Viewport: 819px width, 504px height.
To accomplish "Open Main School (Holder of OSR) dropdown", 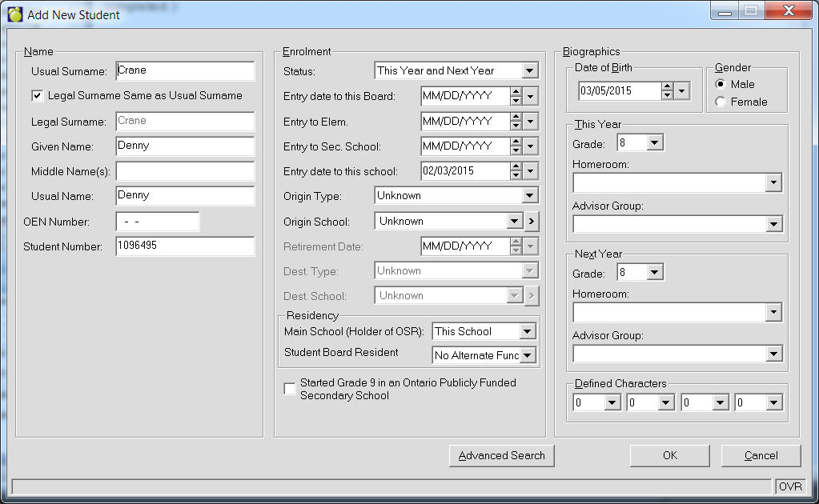I will (526, 332).
